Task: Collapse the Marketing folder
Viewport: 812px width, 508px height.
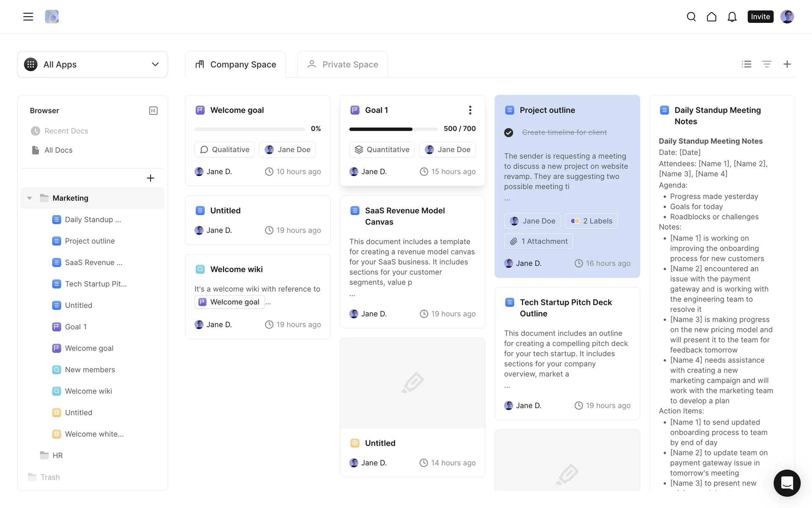Action: click(x=30, y=198)
